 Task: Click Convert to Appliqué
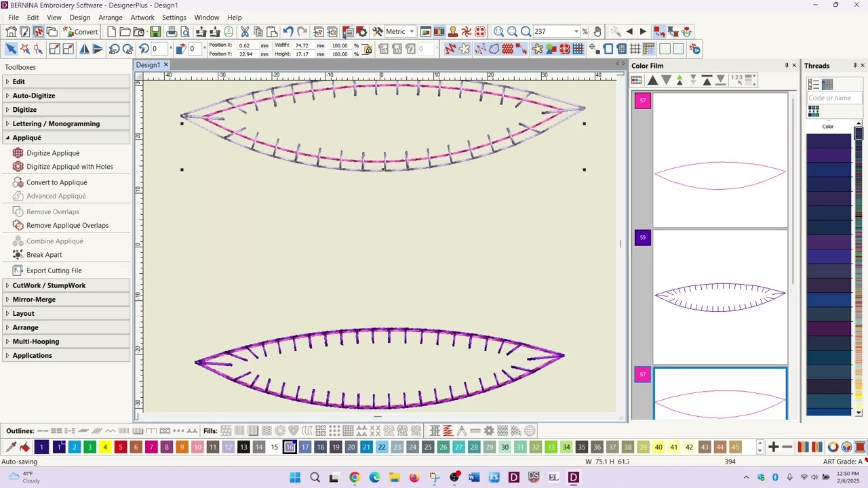(x=57, y=182)
